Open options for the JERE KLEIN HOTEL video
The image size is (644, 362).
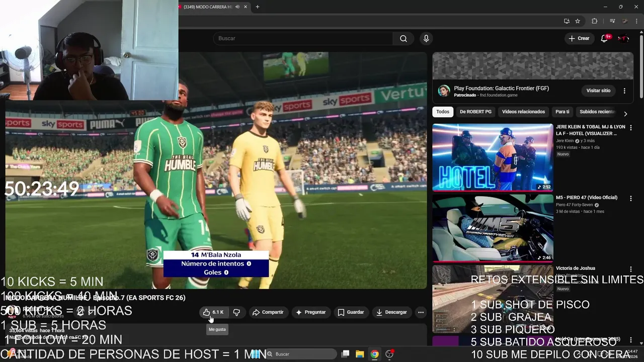click(630, 128)
